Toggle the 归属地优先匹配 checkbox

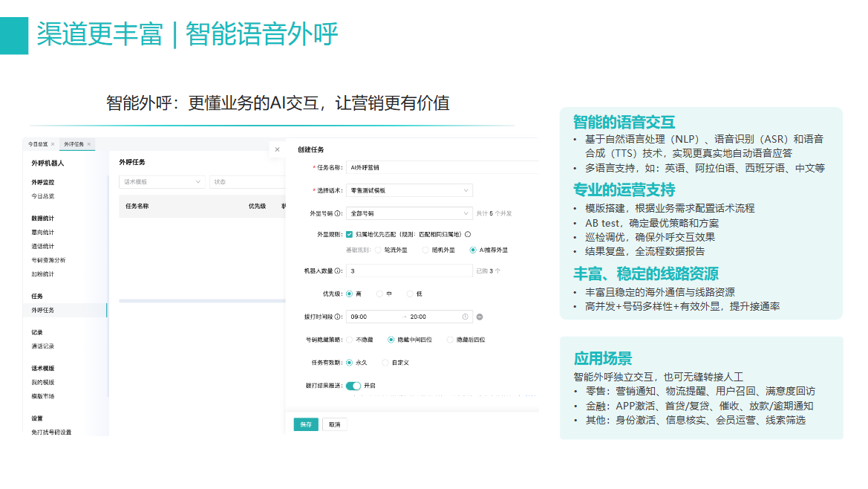pos(349,234)
